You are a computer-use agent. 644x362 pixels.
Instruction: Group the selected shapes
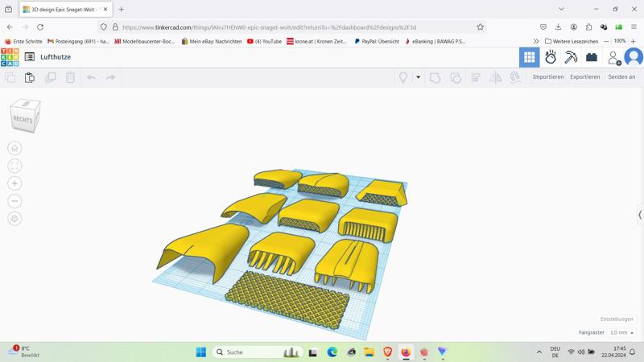pos(436,77)
